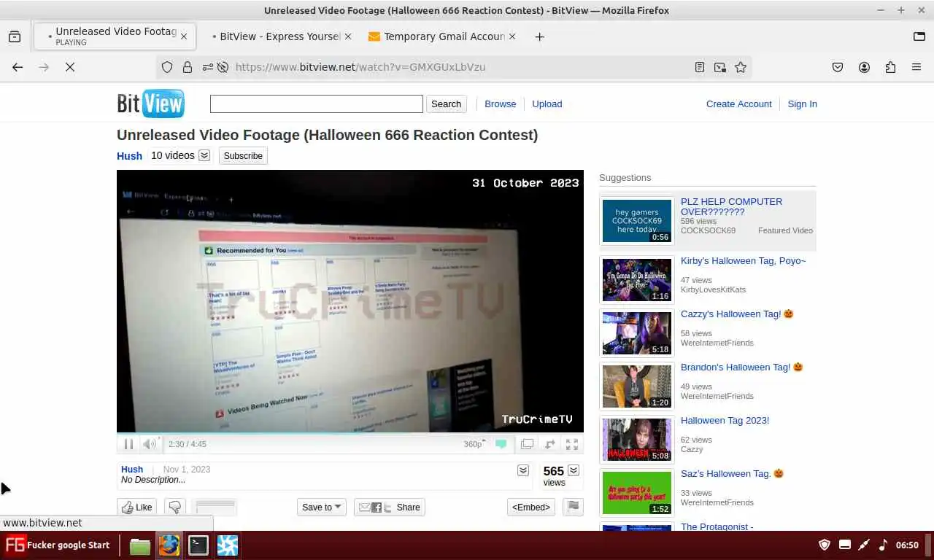Open Pocket save icon in toolbar
Image resolution: width=934 pixels, height=560 pixels.
click(838, 67)
